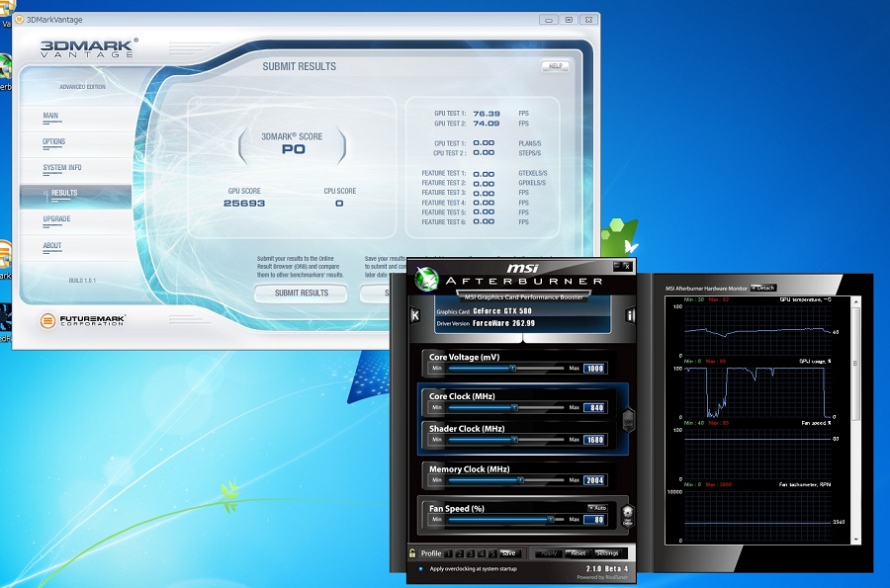
Task: Select profile slot 1 in Afterburner
Action: 449,553
